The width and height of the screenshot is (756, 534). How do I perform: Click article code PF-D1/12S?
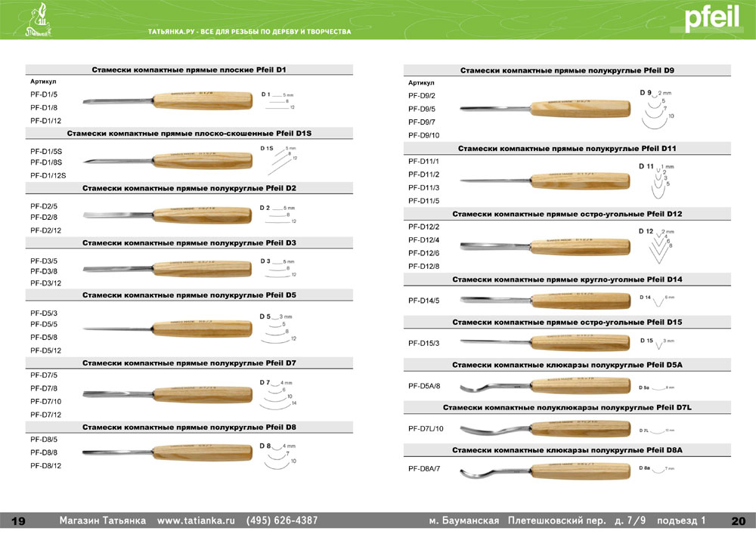(48, 175)
